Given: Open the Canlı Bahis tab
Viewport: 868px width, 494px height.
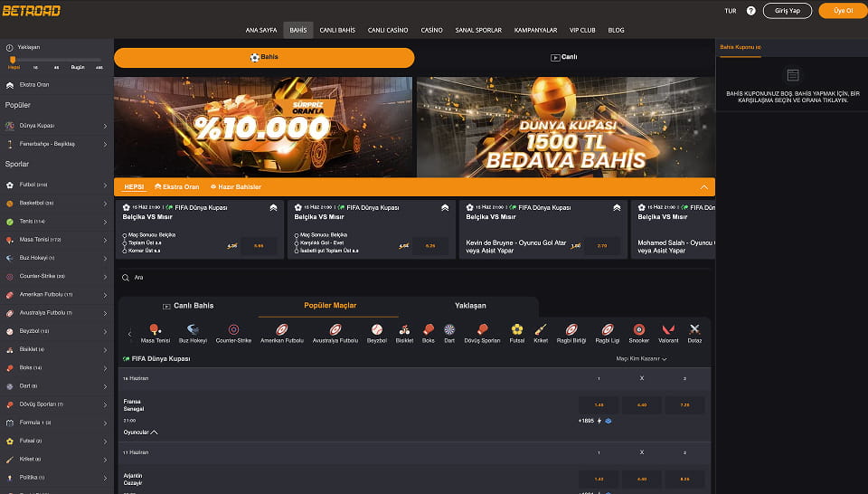Looking at the screenshot, I should 188,306.
